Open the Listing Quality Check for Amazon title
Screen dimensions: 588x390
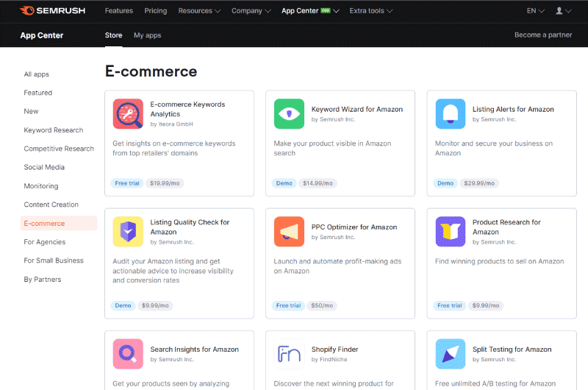(x=190, y=227)
